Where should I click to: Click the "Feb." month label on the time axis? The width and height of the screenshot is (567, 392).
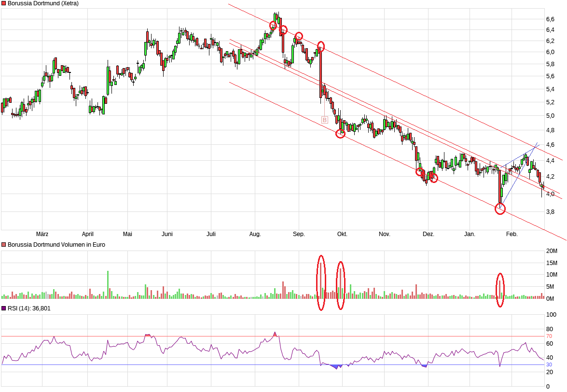pos(512,234)
